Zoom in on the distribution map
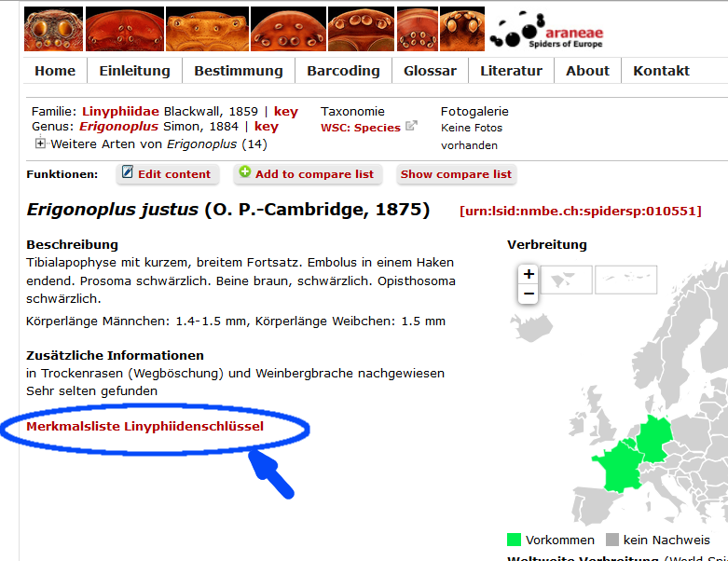The width and height of the screenshot is (728, 561). [x=529, y=274]
